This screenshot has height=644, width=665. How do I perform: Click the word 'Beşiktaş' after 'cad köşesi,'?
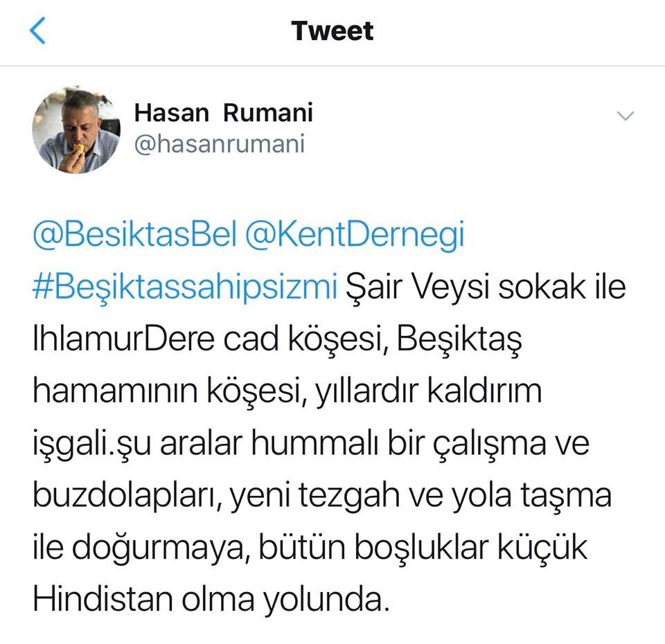(459, 339)
